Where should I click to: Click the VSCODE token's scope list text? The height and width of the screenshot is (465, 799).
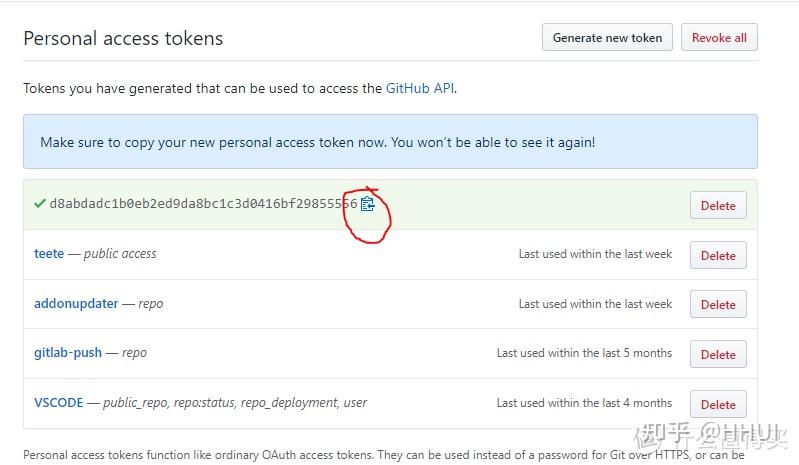pos(235,403)
